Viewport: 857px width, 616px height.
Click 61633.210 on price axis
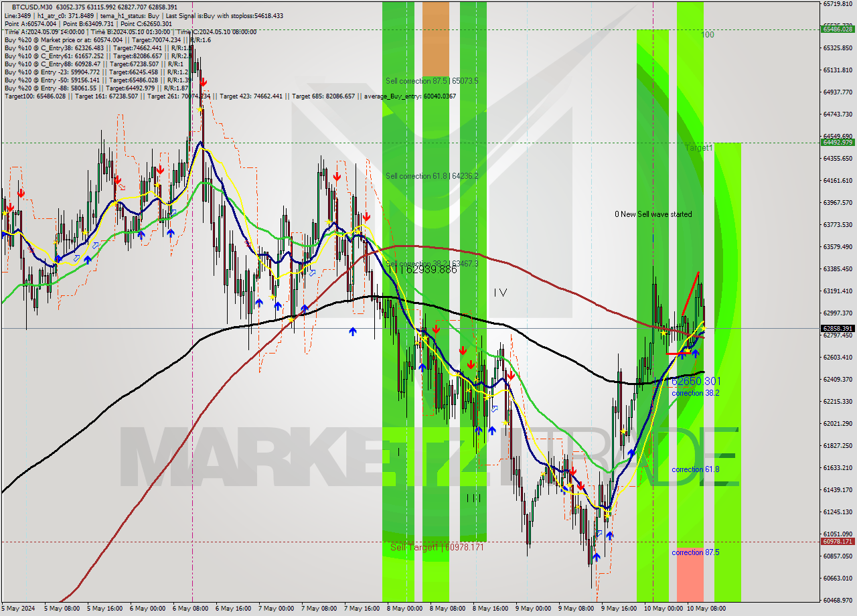click(837, 467)
